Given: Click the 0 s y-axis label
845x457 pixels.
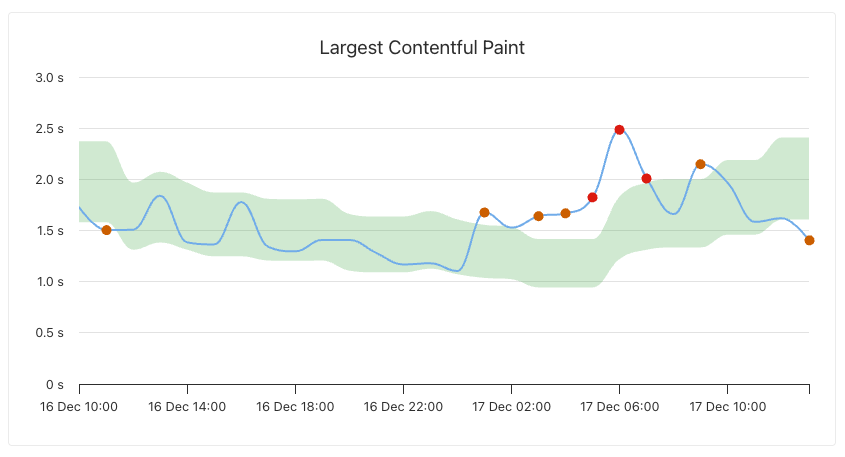Looking at the screenshot, I should coord(56,384).
